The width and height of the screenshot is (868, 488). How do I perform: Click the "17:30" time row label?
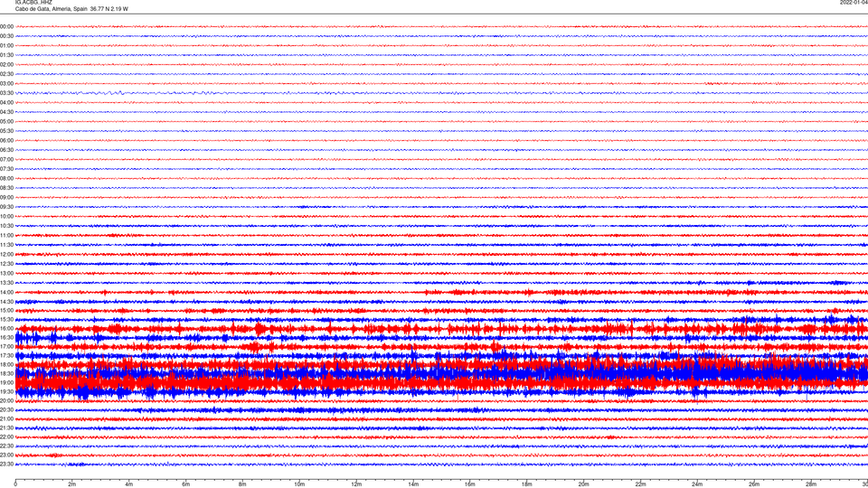(x=6, y=356)
